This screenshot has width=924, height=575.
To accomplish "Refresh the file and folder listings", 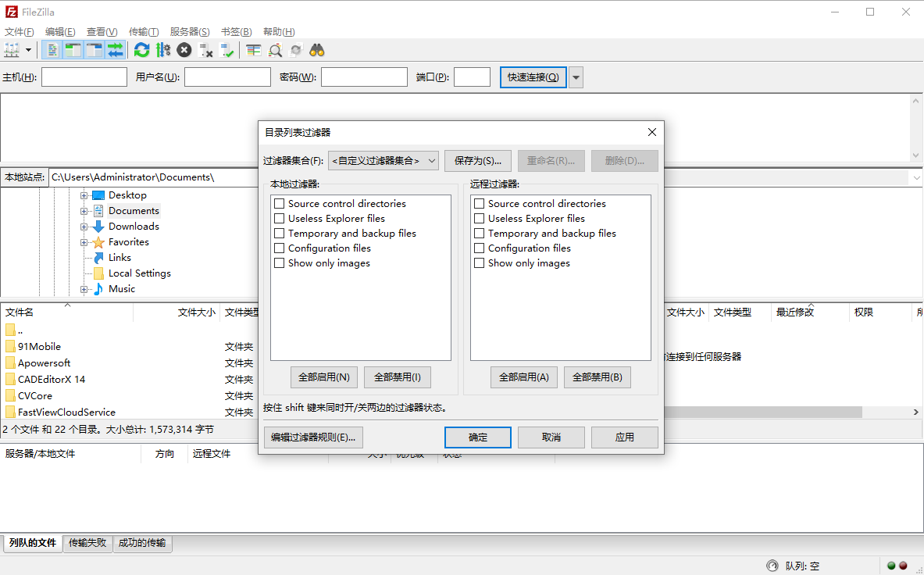I will click(141, 49).
